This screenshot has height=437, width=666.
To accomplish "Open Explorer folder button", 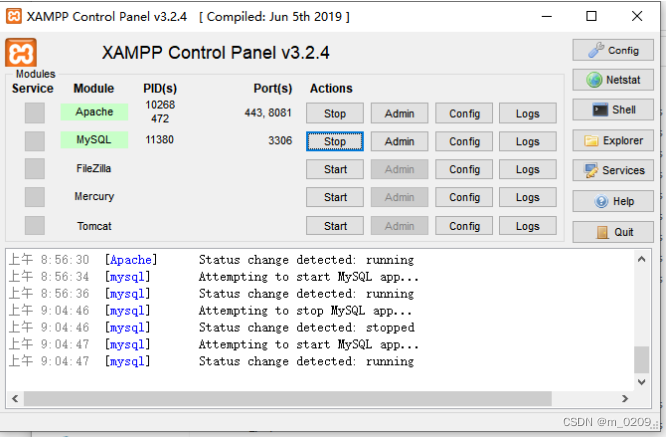I will [613, 141].
